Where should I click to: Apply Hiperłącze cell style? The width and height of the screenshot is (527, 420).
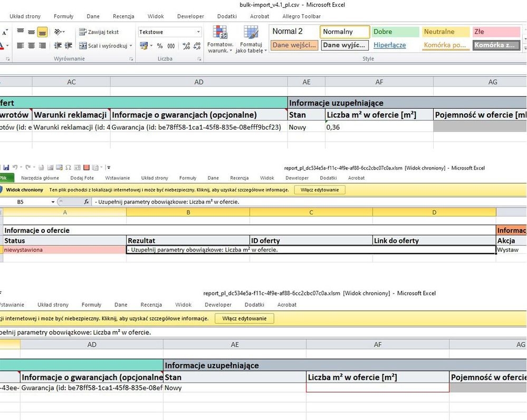click(x=395, y=45)
